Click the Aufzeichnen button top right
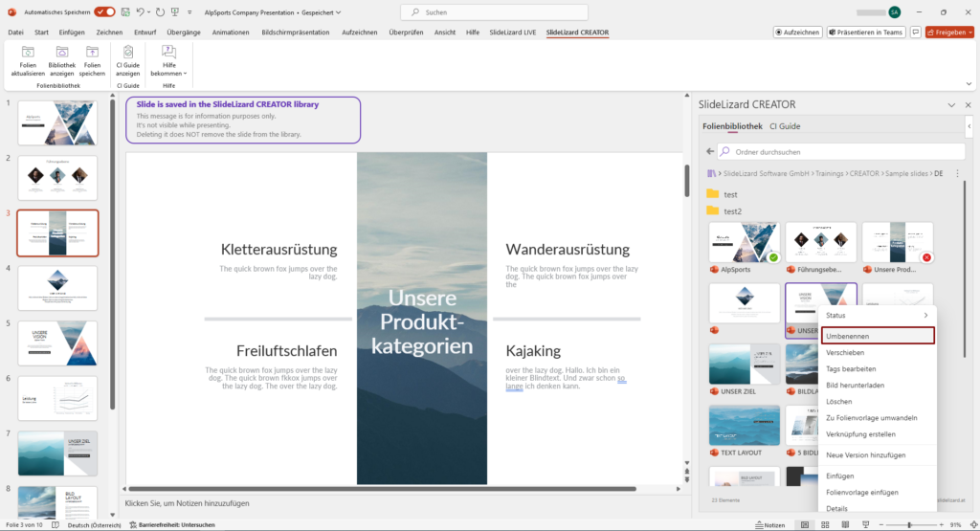 click(x=797, y=32)
